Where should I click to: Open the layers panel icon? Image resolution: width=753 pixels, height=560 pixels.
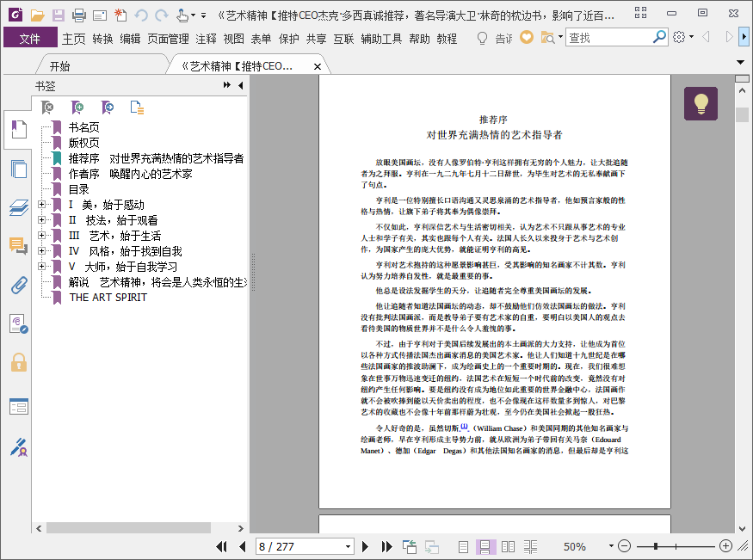click(19, 208)
